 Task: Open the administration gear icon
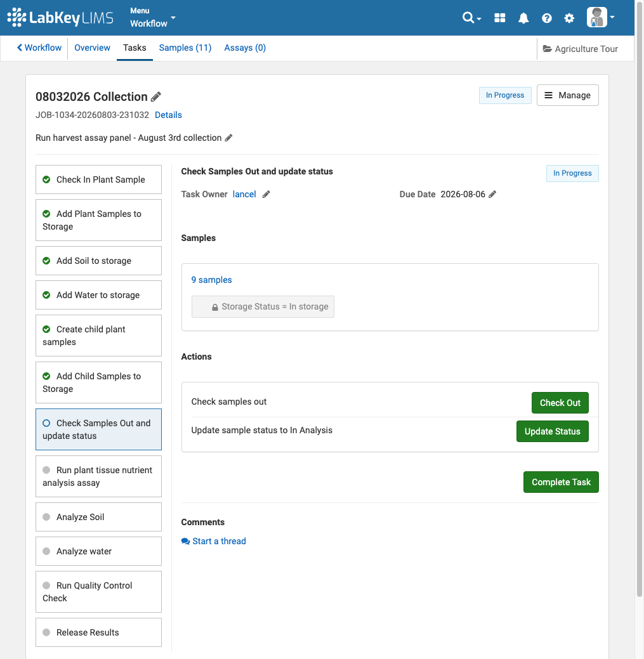[x=569, y=18]
